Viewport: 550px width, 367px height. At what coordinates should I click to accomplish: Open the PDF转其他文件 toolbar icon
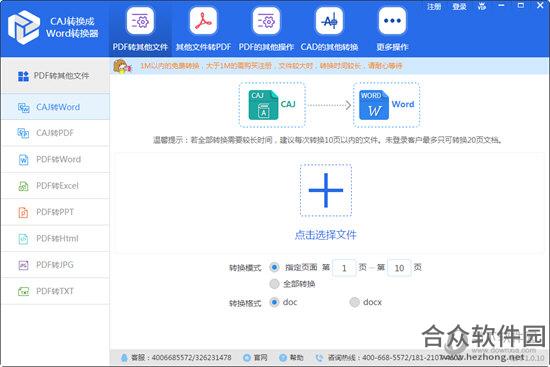[x=140, y=21]
